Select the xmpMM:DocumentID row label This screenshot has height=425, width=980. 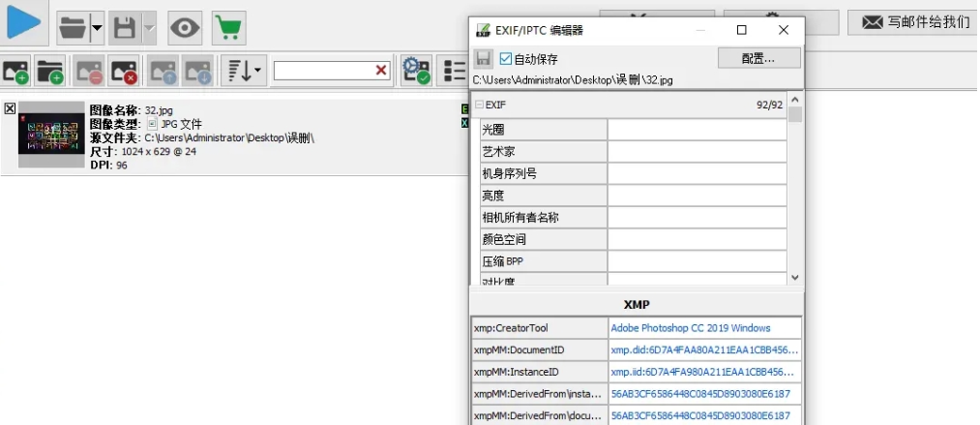click(x=540, y=350)
